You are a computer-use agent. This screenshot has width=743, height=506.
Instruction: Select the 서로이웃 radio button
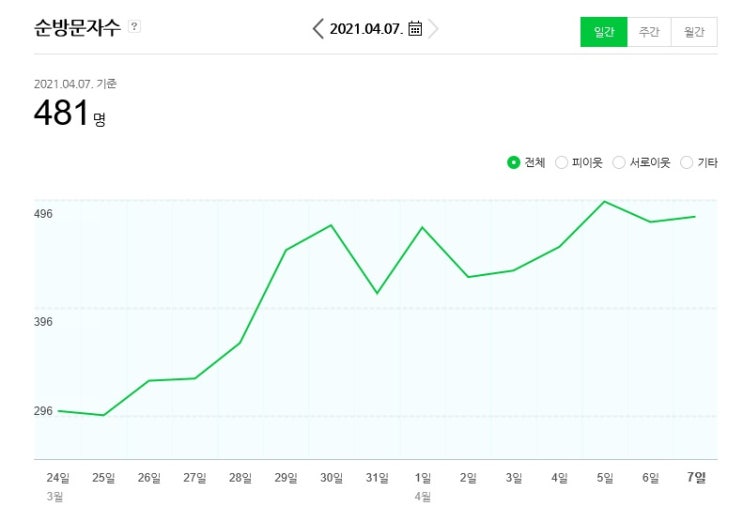[619, 163]
